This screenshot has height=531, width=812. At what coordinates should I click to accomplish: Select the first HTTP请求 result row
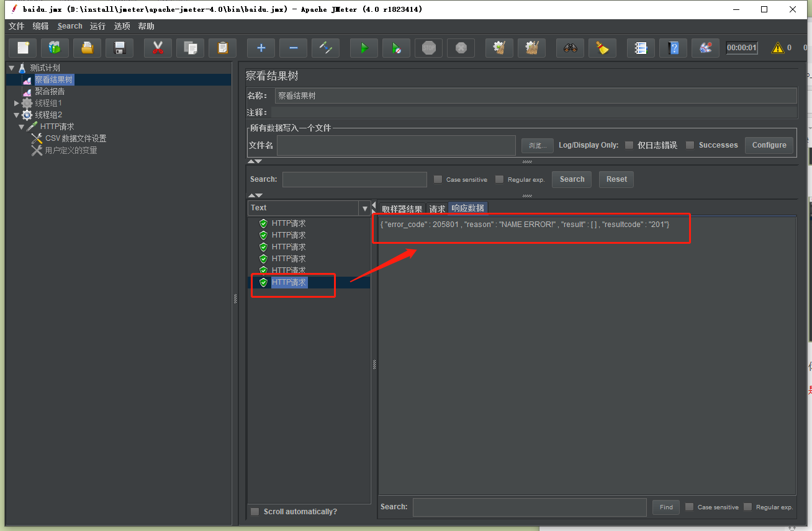289,223
